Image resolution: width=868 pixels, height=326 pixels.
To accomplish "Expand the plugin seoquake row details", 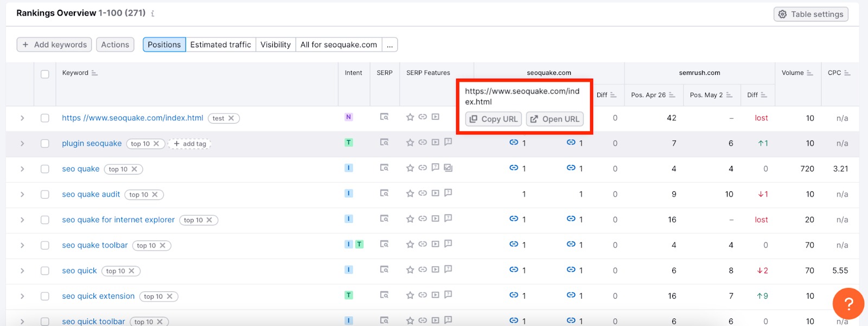I will coord(22,144).
